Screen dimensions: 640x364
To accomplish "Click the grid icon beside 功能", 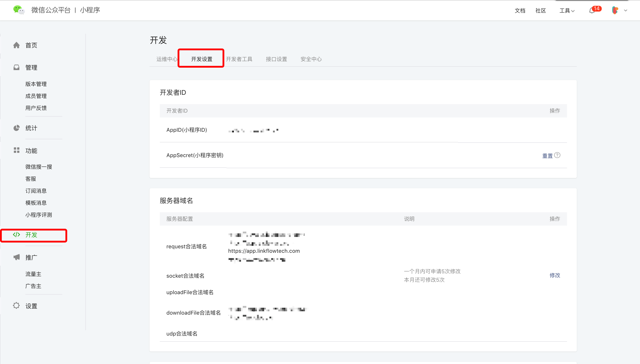I will tap(16, 150).
